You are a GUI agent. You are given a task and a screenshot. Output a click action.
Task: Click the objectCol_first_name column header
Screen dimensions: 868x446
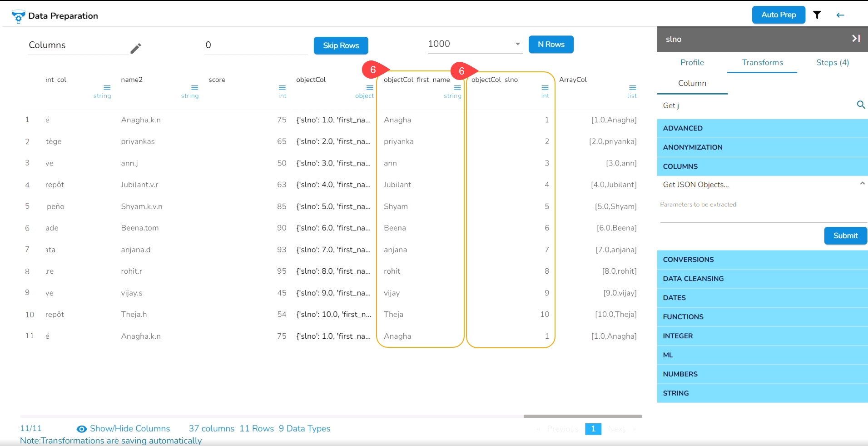417,80
